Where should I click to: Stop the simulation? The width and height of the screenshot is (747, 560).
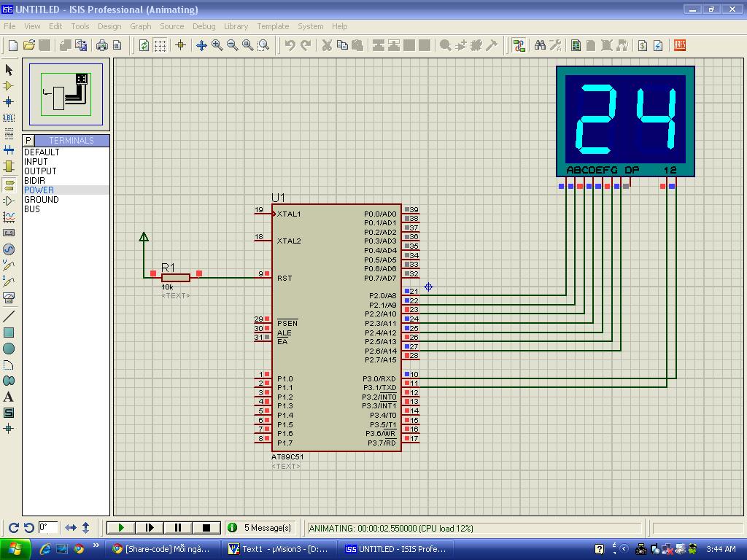[206, 527]
